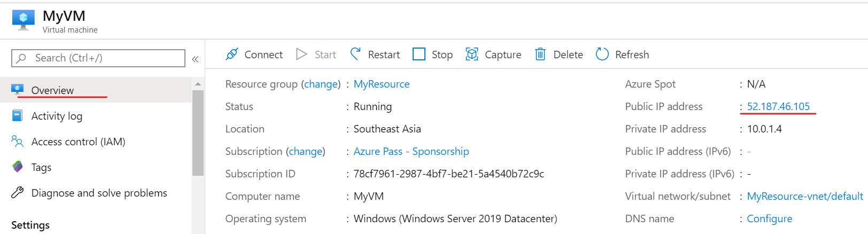Viewport: 868px width, 234px height.
Task: Click the Delete trash can icon
Action: (x=540, y=54)
